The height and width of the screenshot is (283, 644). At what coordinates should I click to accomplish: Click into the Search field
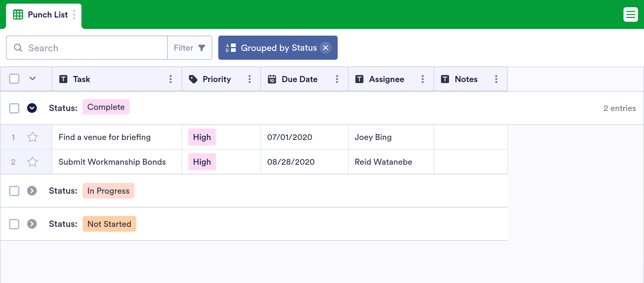(90, 48)
